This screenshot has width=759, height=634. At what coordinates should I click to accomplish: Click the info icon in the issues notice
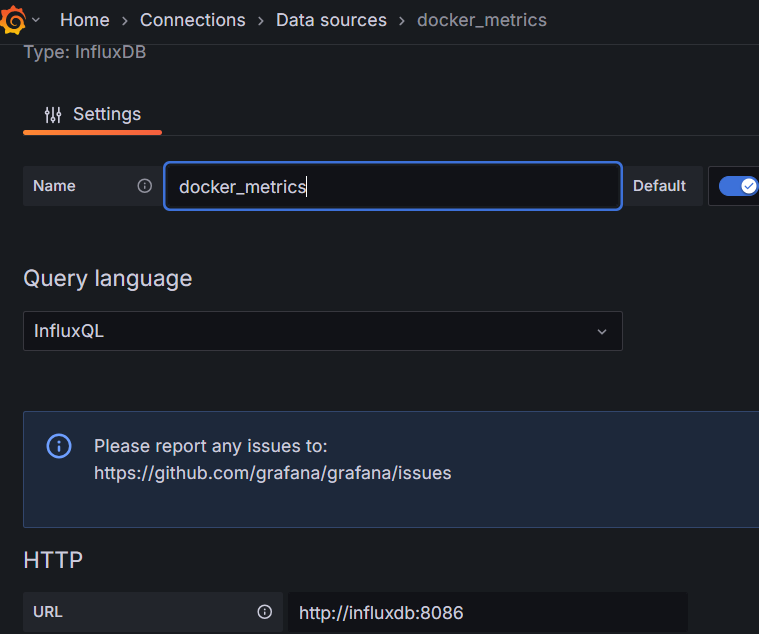tap(59, 446)
